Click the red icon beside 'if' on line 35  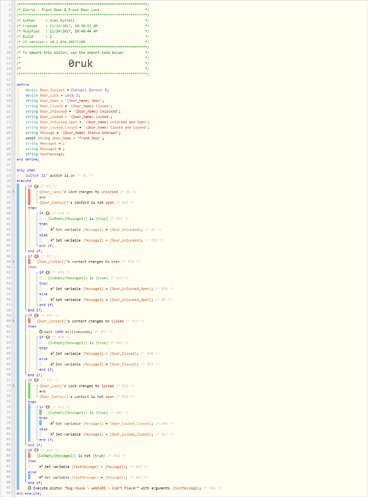point(36,187)
